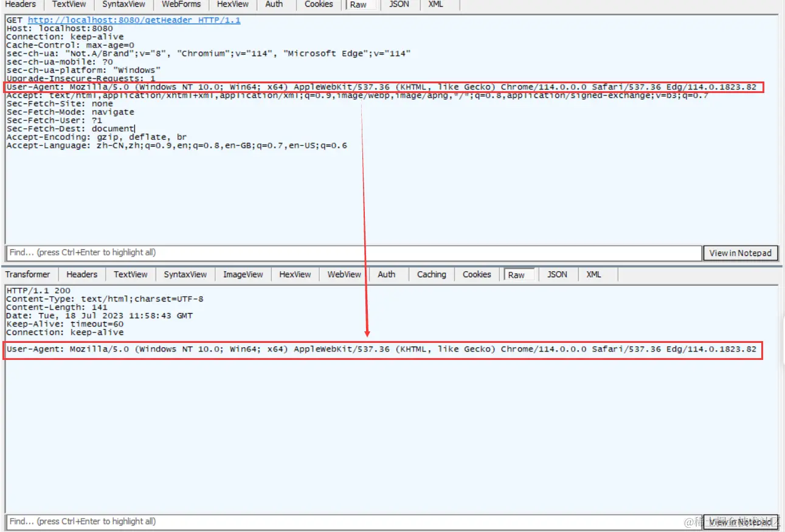
Task: Open request HexView tab
Action: [233, 4]
